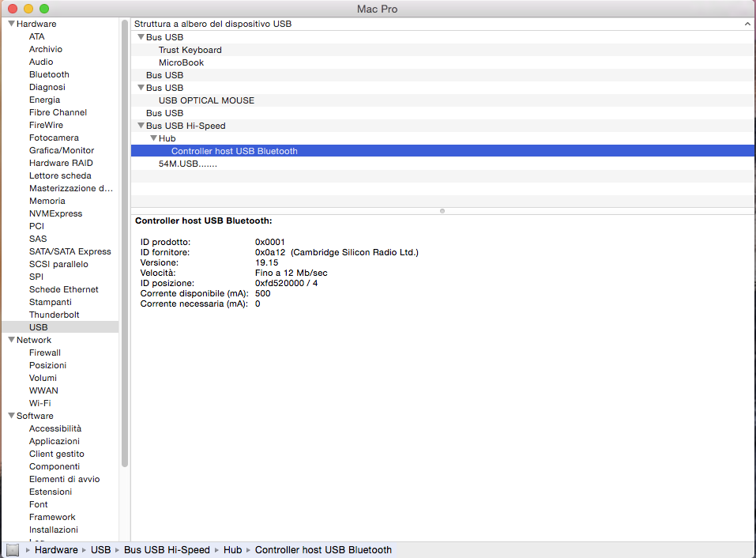Select Lettore scheda entry
This screenshot has height=558, width=756.
pyautogui.click(x=60, y=175)
